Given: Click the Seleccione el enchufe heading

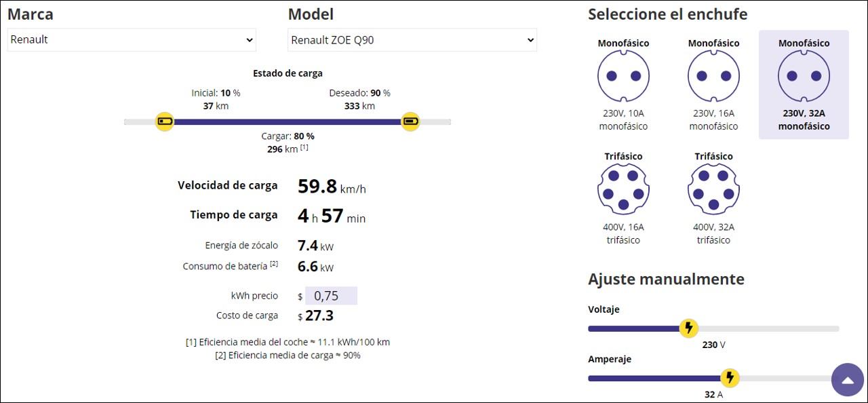Looking at the screenshot, I should (x=667, y=14).
